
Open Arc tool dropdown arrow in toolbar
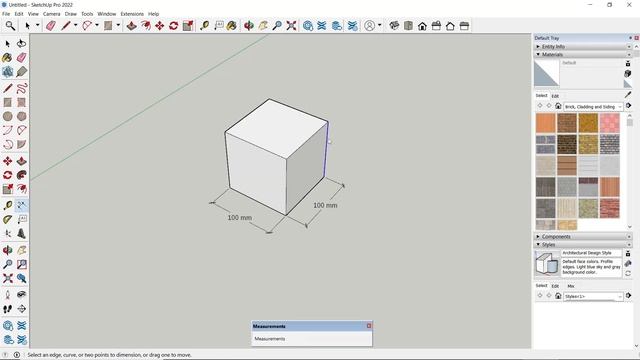click(97, 25)
